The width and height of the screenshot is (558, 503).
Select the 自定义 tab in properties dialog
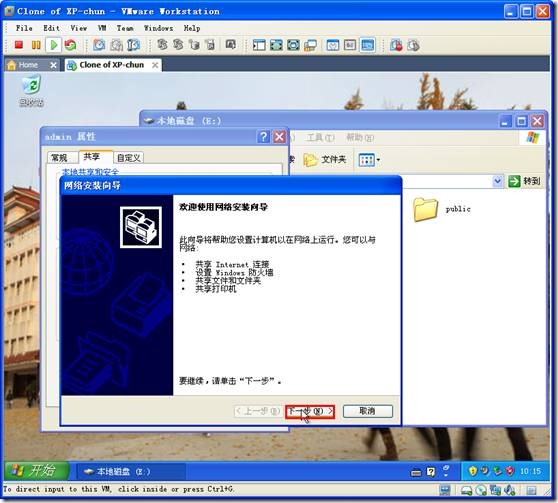click(x=128, y=158)
